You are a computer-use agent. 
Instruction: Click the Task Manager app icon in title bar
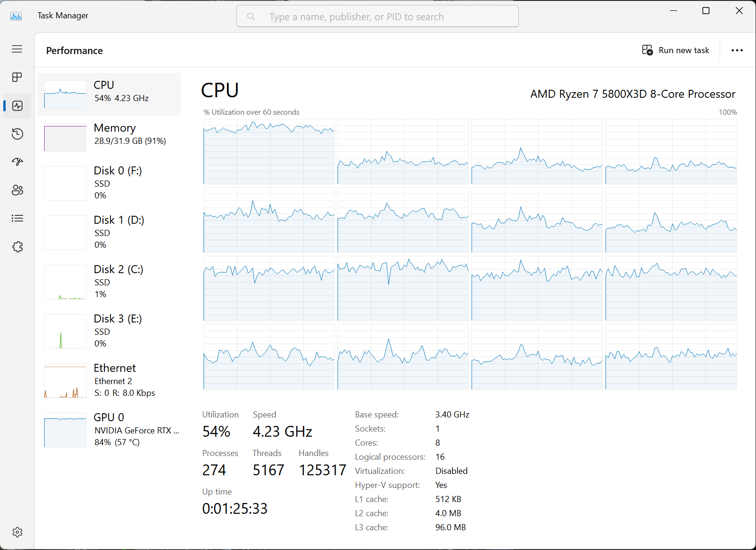click(16, 16)
